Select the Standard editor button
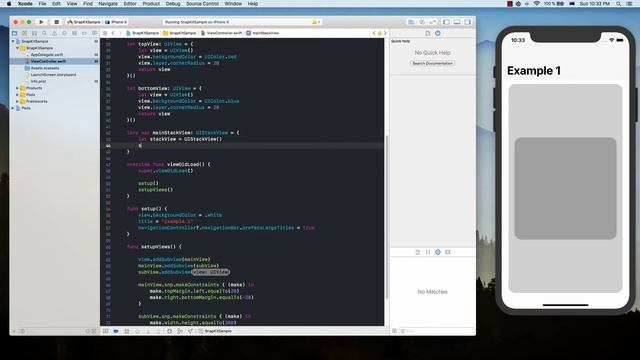Screen dimensions: 640x360 point(411,22)
